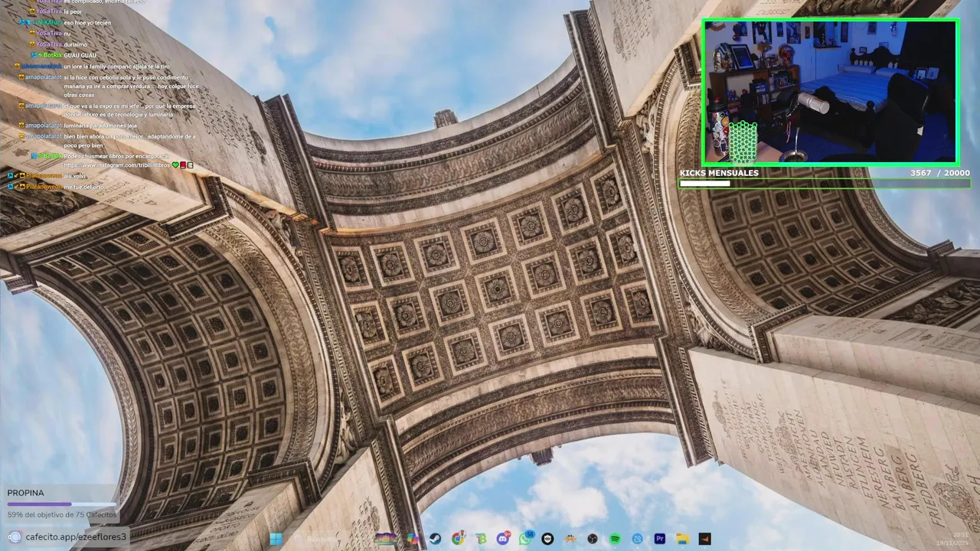
Task: Open the blue circular app beside Spotify
Action: click(637, 539)
